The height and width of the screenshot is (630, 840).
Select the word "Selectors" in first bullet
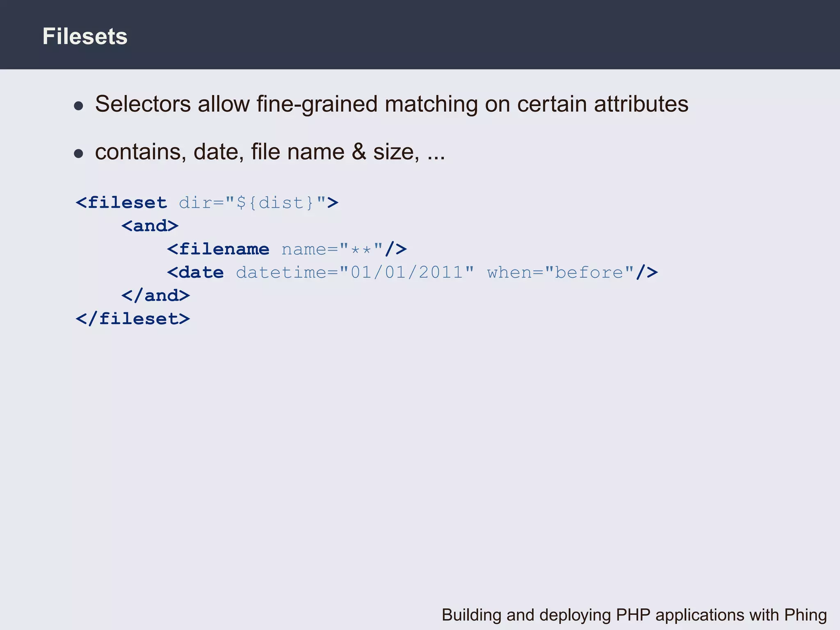pos(143,104)
